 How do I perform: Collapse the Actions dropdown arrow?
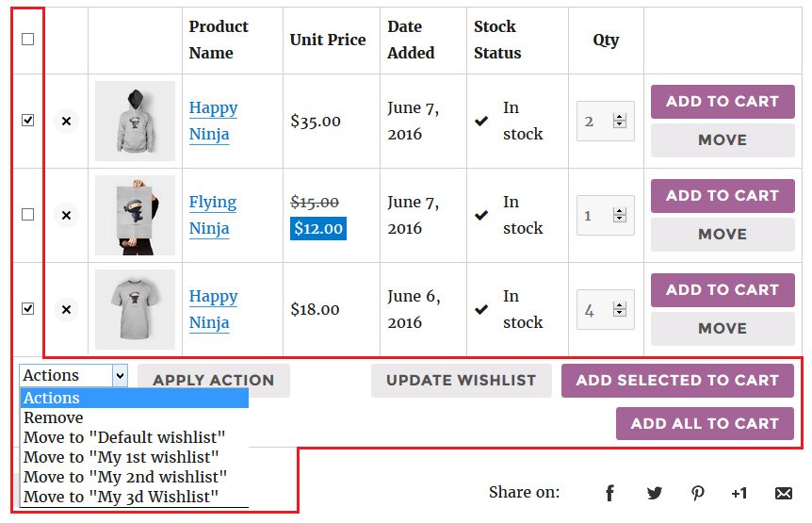pos(120,375)
